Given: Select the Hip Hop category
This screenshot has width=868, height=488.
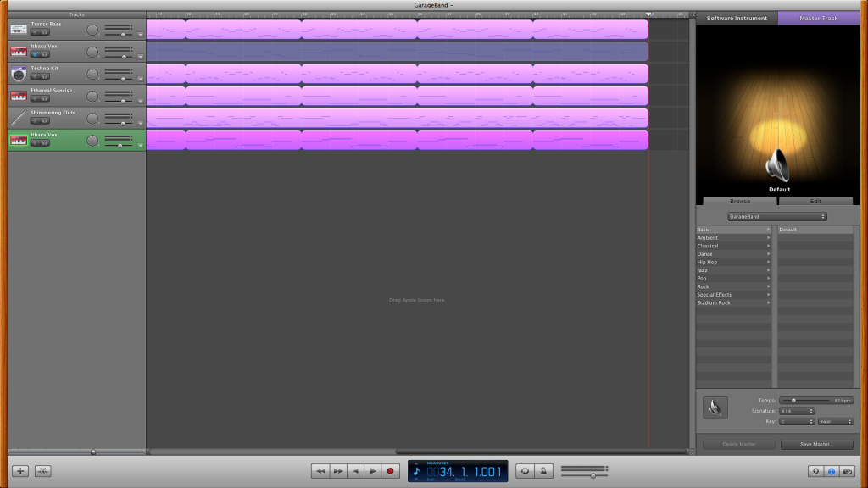Looking at the screenshot, I should (x=733, y=263).
